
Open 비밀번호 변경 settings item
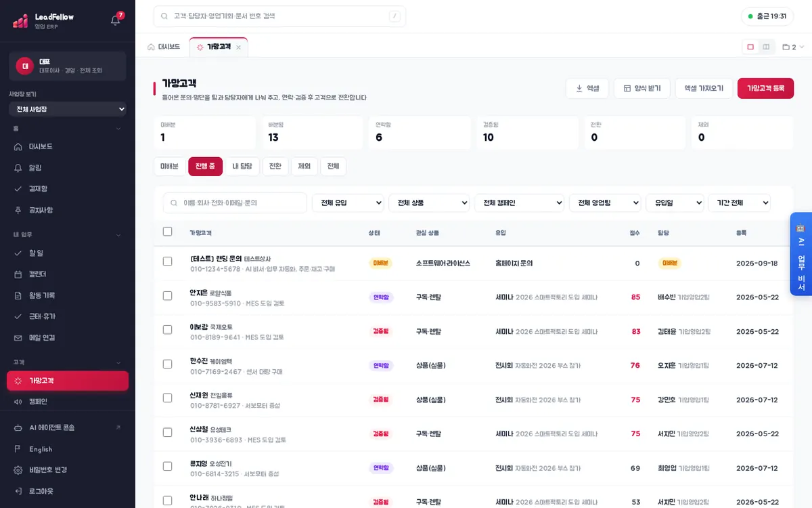[68, 470]
